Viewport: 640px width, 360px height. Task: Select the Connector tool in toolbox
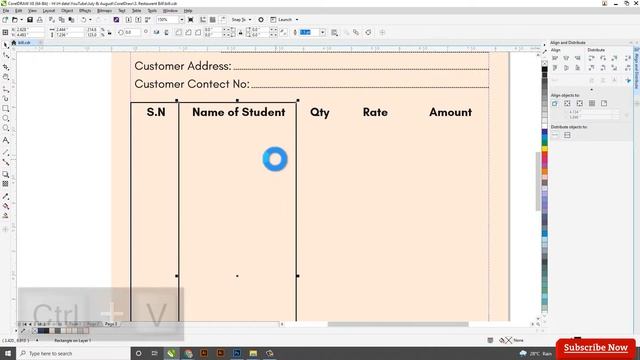[x=6, y=162]
